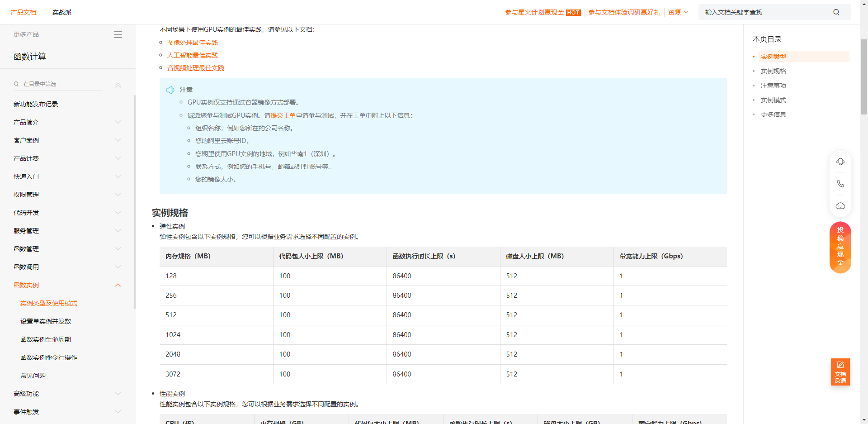Click the phone contact icon
The width and height of the screenshot is (868, 424).
point(840,184)
